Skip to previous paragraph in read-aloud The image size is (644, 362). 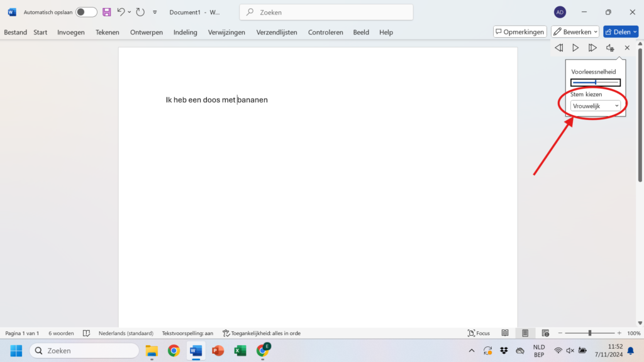[558, 48]
